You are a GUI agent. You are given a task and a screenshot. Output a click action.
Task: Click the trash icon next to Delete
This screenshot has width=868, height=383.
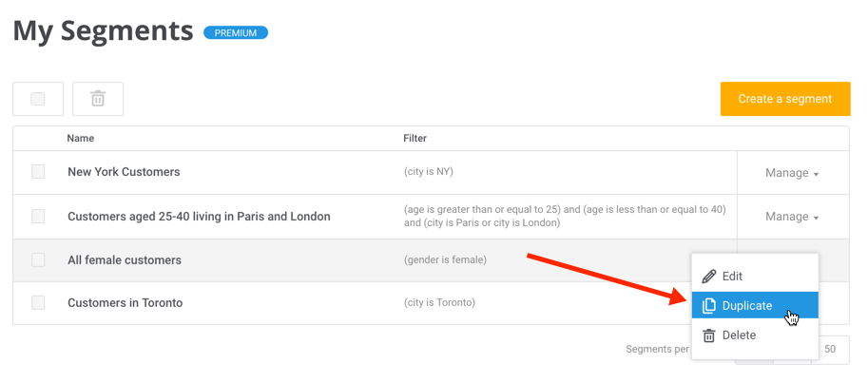708,335
